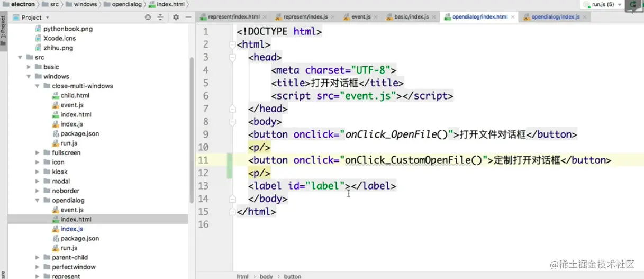
Task: Fold the <head> block at line 3
Action: (x=232, y=57)
